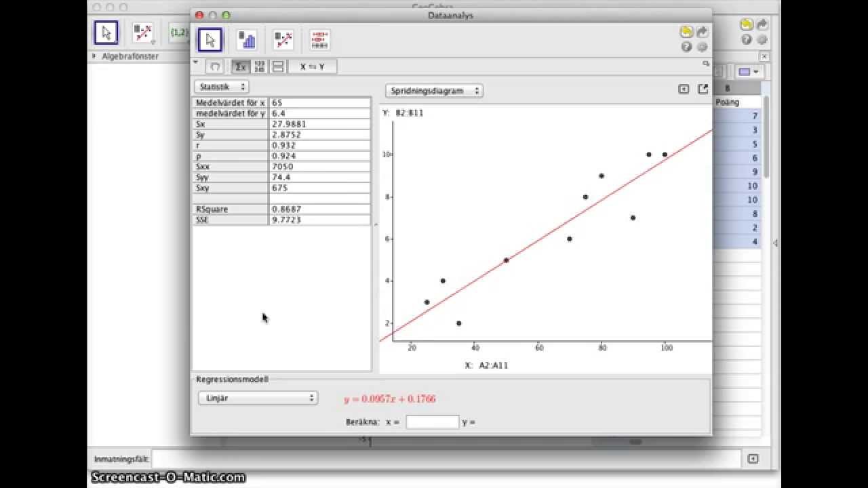Open the Linjär regression model dropdown

pyautogui.click(x=258, y=398)
